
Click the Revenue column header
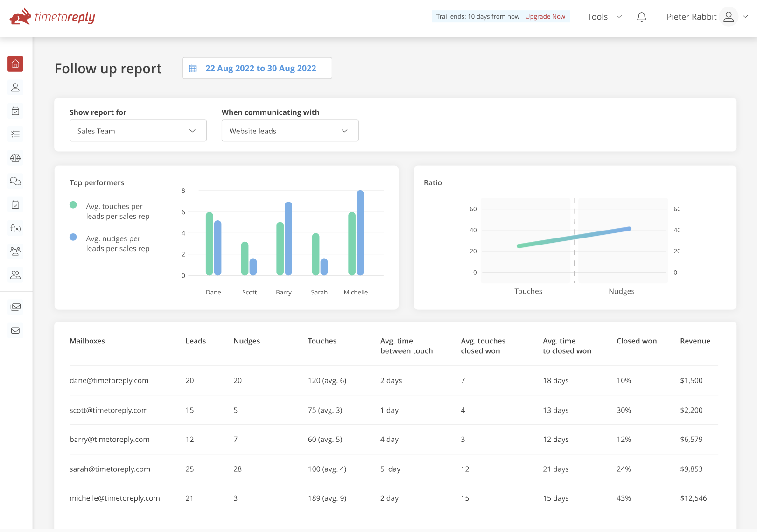695,341
